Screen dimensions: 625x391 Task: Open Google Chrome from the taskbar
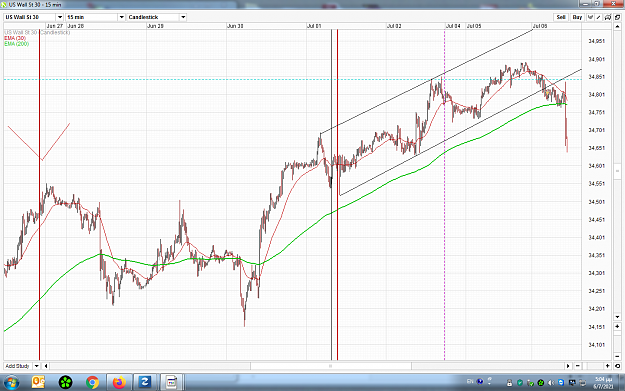[92, 383]
